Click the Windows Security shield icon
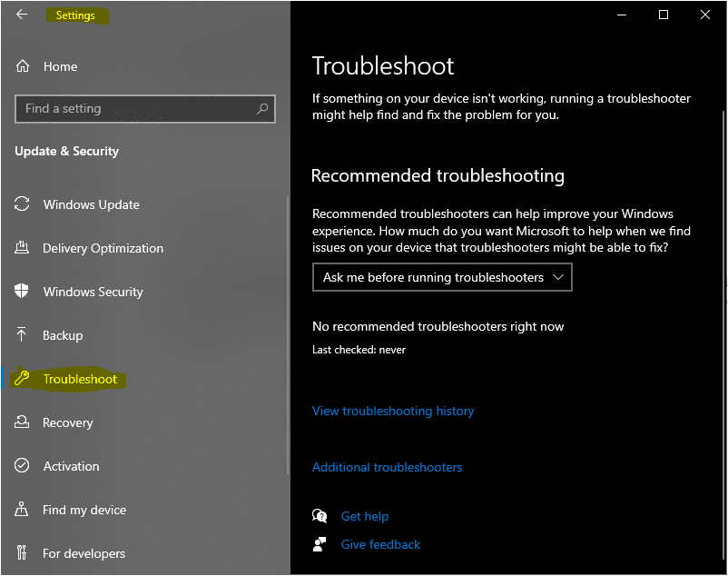 22,291
